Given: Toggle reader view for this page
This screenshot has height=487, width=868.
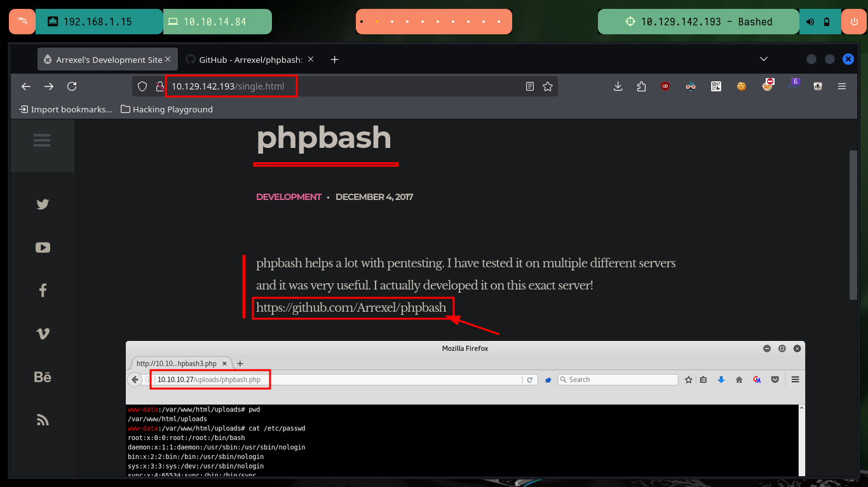Looking at the screenshot, I should click(x=530, y=86).
